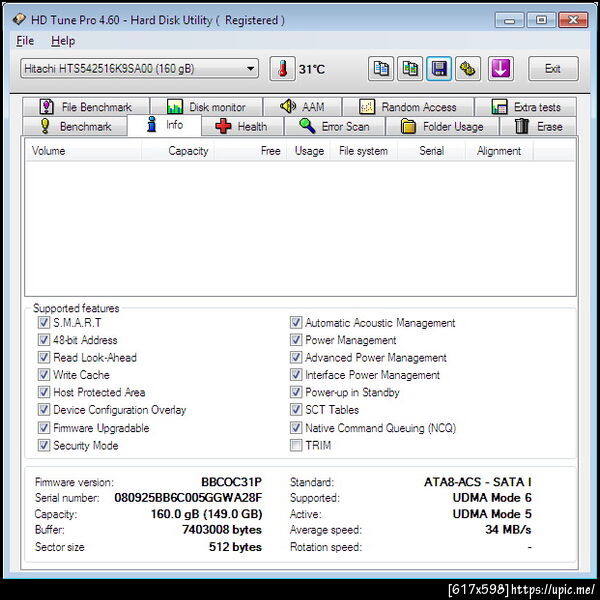The width and height of the screenshot is (600, 600).
Task: Click the Usage column header
Action: tap(308, 151)
